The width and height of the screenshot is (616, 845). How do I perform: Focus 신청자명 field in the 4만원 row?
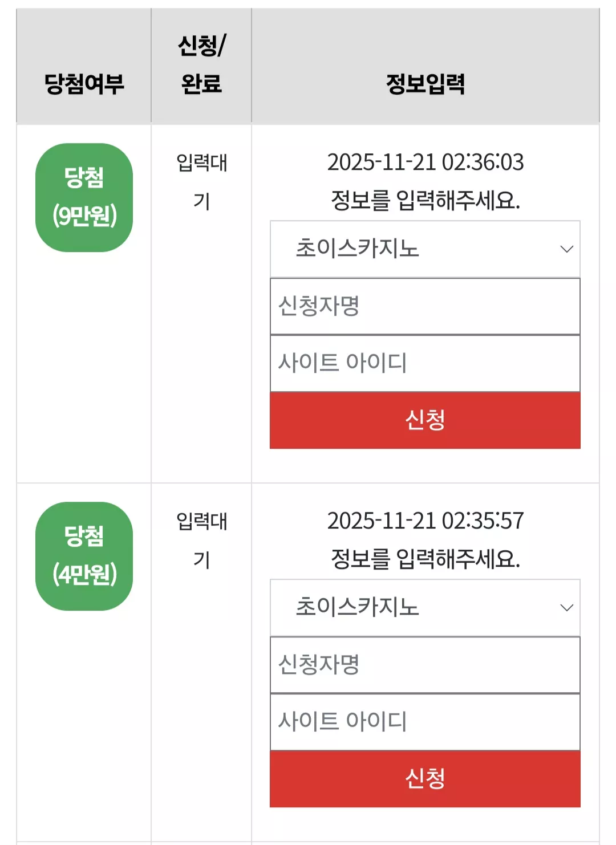(425, 665)
